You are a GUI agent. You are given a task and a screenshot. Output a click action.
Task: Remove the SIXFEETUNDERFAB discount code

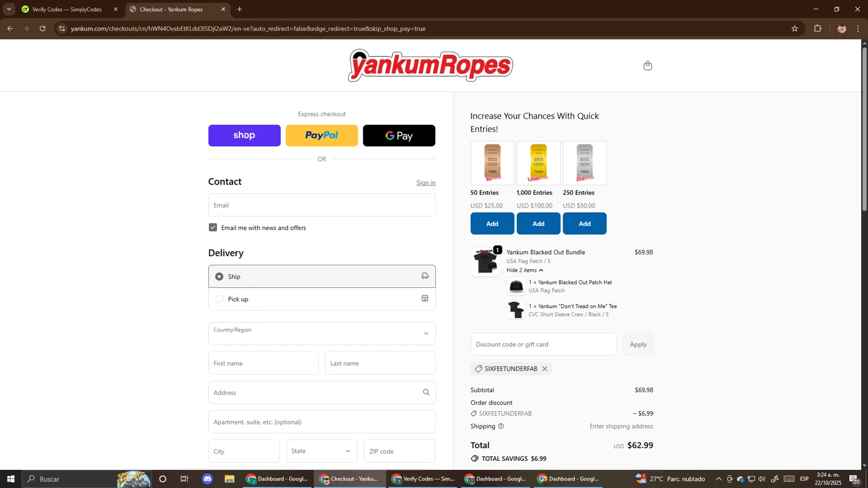pyautogui.click(x=545, y=369)
